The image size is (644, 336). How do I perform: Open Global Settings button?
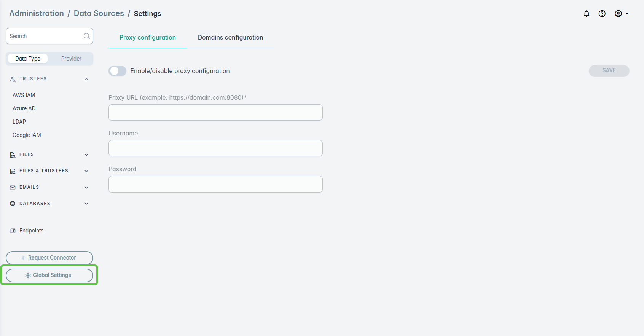click(x=49, y=275)
